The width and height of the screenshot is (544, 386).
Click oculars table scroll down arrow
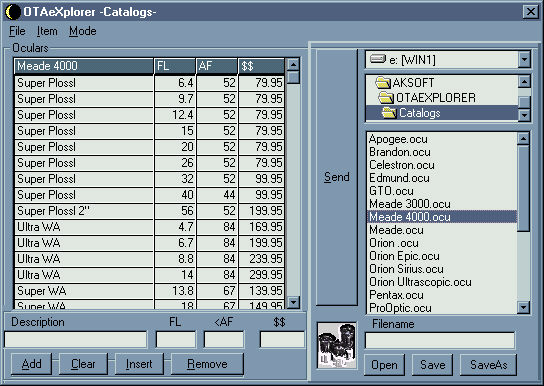[294, 302]
